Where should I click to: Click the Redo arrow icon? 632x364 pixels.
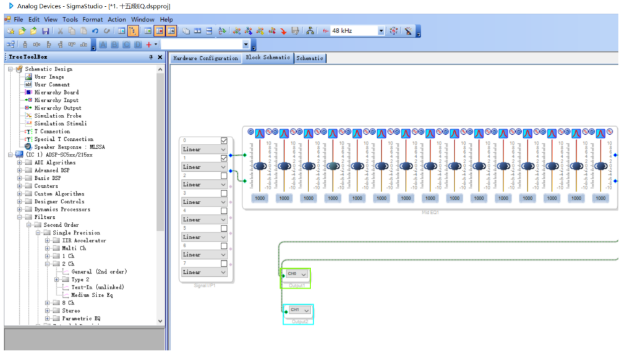(x=107, y=31)
